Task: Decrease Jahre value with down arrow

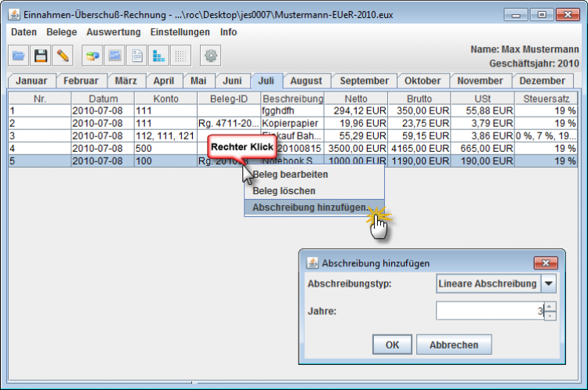Action: (550, 316)
